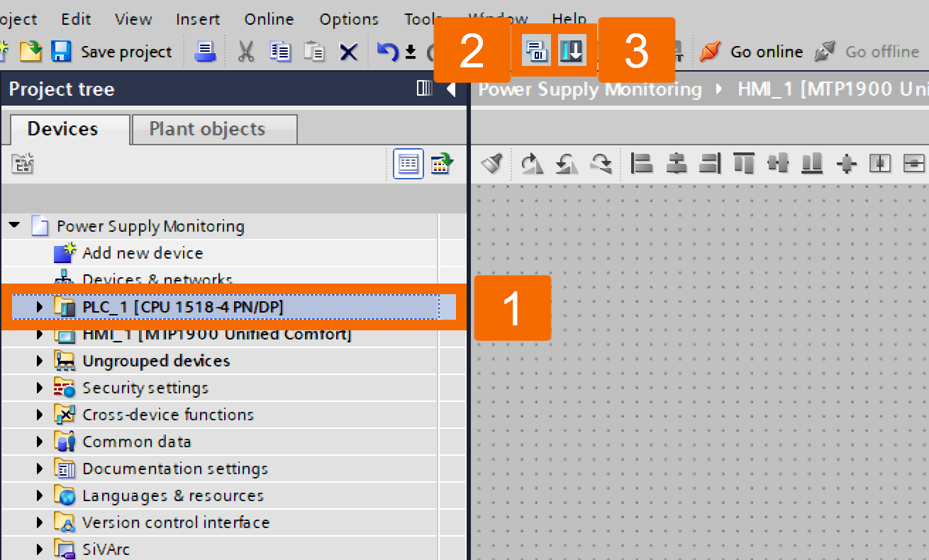
Task: Expand the Version control interface node arrow
Action: pos(40,522)
